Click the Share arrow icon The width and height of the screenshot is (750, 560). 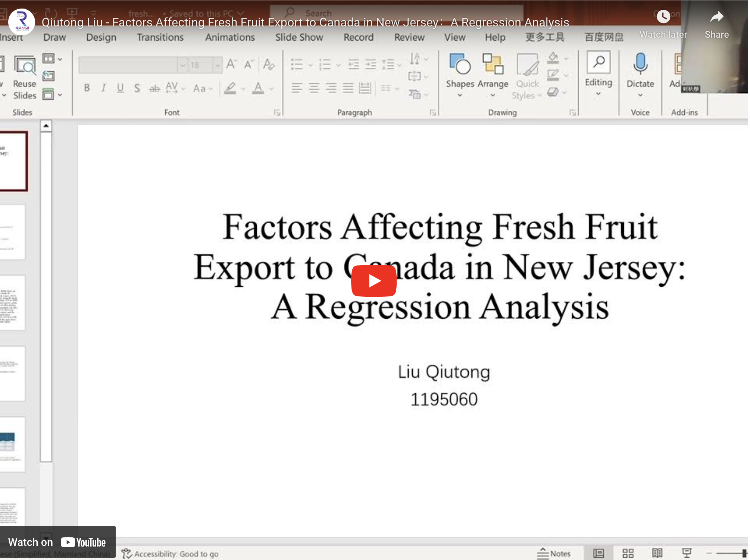pyautogui.click(x=716, y=16)
